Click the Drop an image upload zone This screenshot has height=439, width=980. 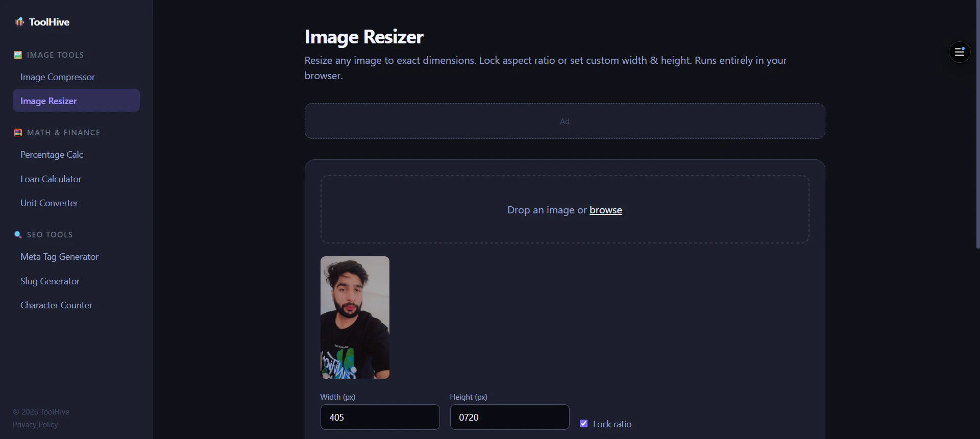coord(565,209)
